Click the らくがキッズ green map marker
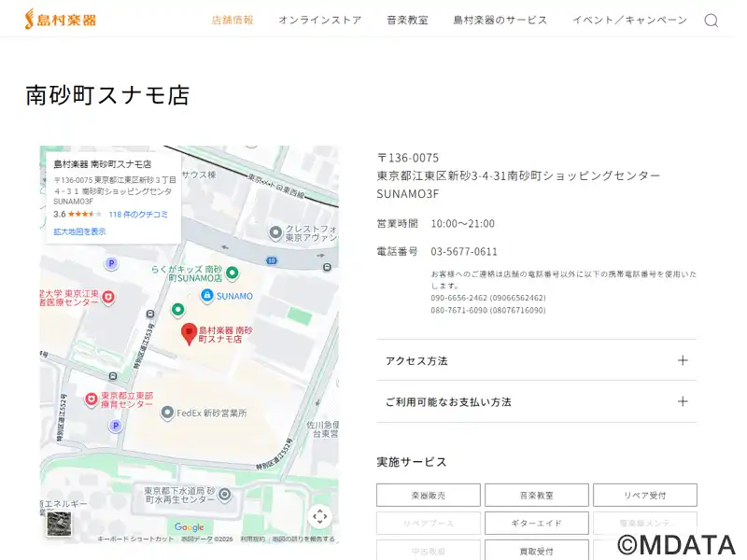The height and width of the screenshot is (560, 747). point(232,273)
